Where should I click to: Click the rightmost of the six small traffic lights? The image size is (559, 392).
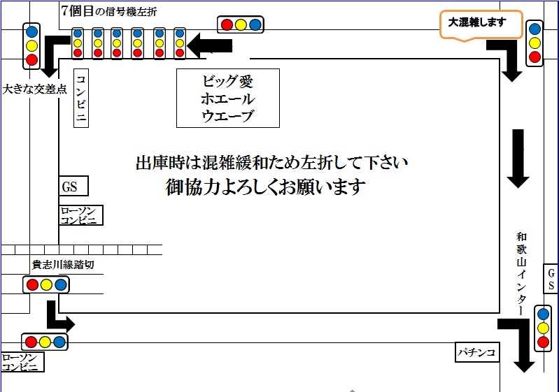tap(180, 43)
